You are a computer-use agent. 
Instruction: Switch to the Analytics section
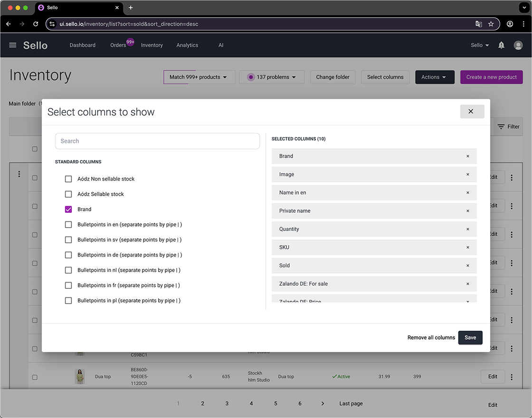tap(187, 45)
